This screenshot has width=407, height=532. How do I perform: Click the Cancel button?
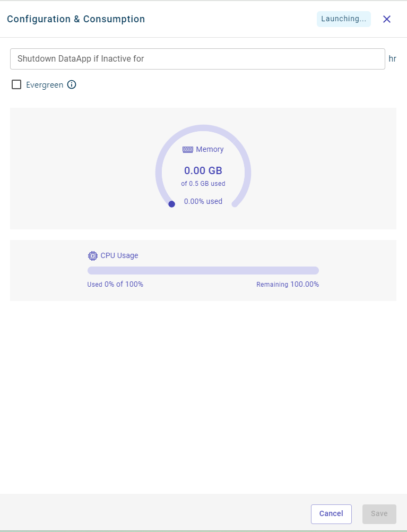pyautogui.click(x=331, y=513)
